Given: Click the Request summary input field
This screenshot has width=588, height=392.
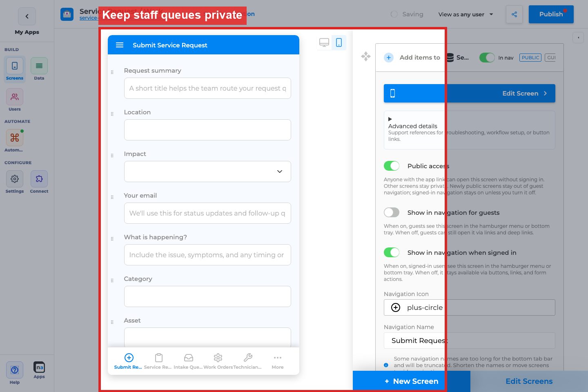Looking at the screenshot, I should [x=207, y=88].
